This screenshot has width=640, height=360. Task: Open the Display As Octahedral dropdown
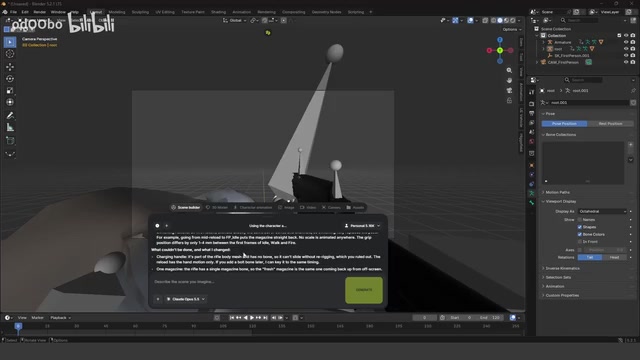tap(602, 211)
